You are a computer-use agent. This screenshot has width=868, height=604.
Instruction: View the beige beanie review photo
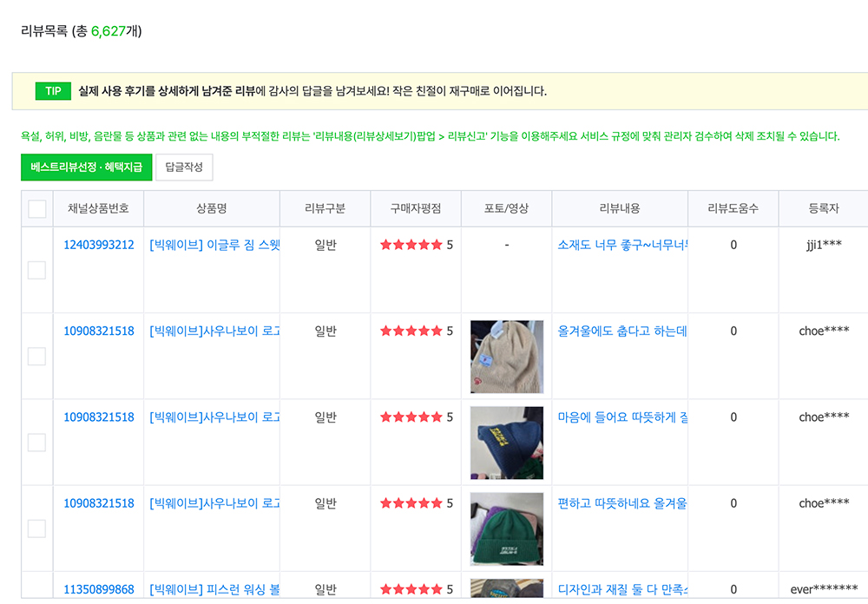click(x=507, y=357)
